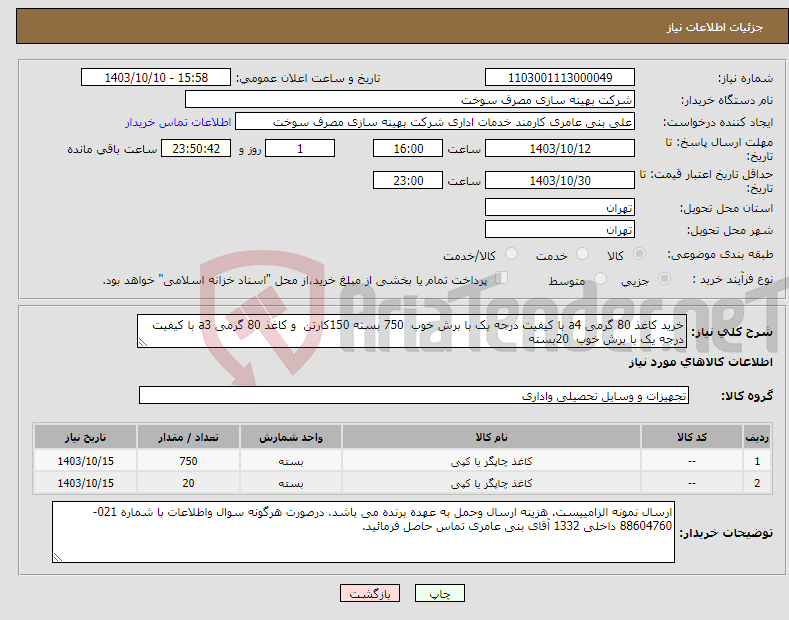Click the تاریخ نیاز column header
789x620 pixels.
point(86,437)
